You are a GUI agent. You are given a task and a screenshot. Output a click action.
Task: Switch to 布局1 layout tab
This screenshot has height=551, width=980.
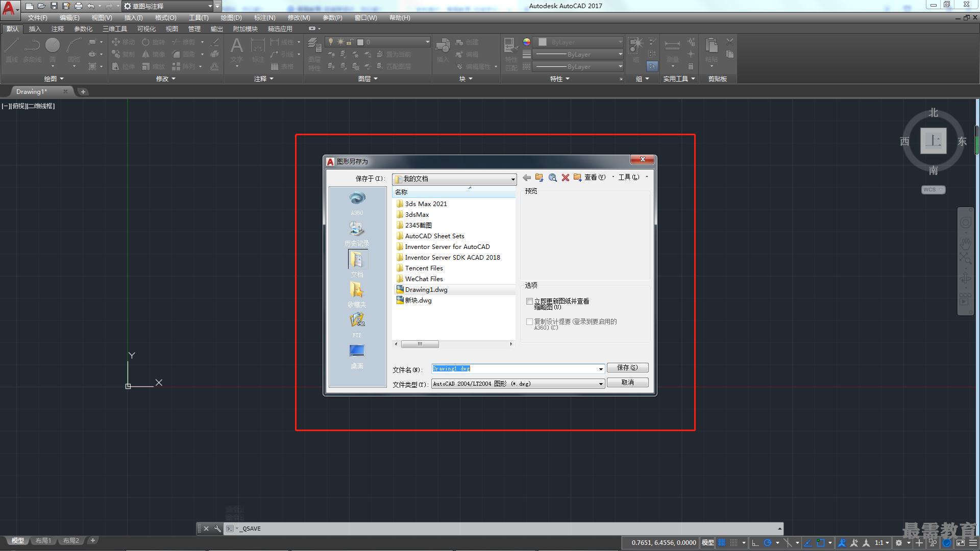[43, 541]
